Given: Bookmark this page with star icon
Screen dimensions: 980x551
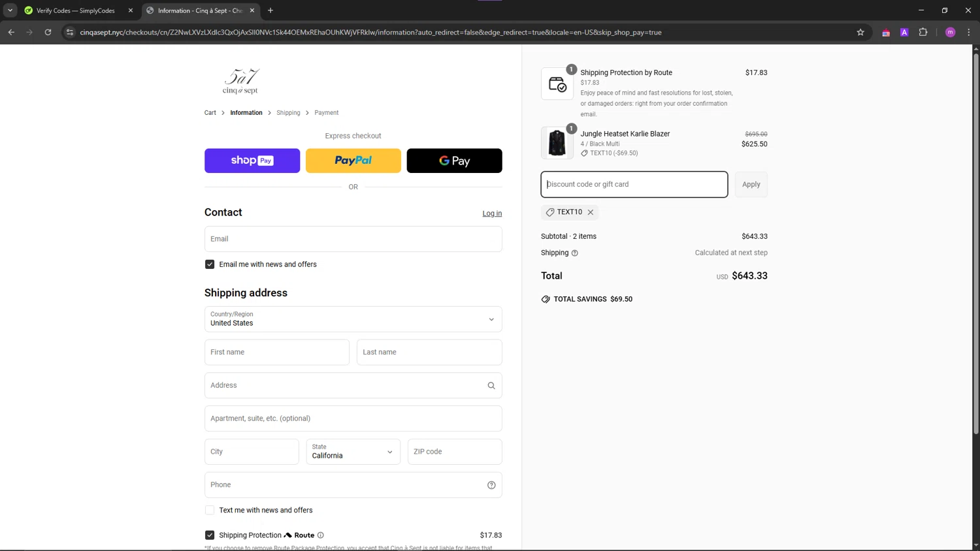Looking at the screenshot, I should point(860,32).
